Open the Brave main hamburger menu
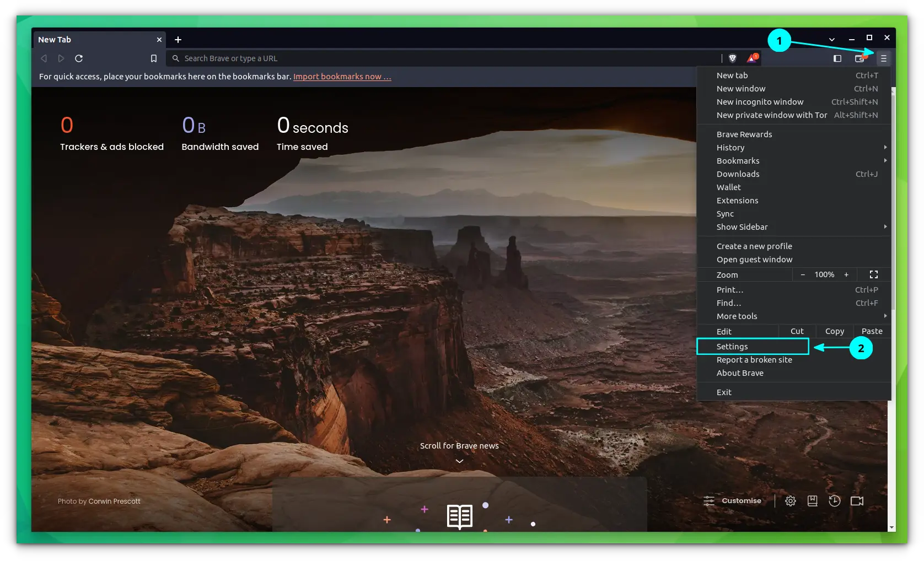The width and height of the screenshot is (924, 561). click(x=883, y=58)
